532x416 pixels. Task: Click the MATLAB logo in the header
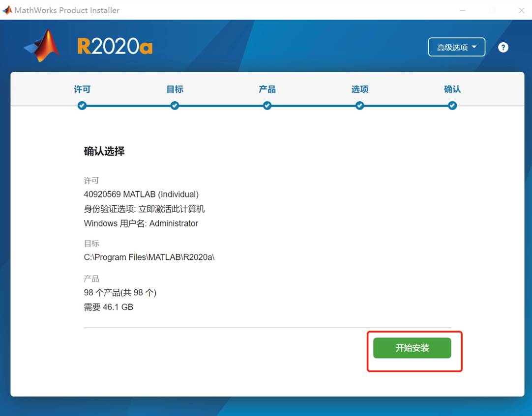[x=42, y=46]
